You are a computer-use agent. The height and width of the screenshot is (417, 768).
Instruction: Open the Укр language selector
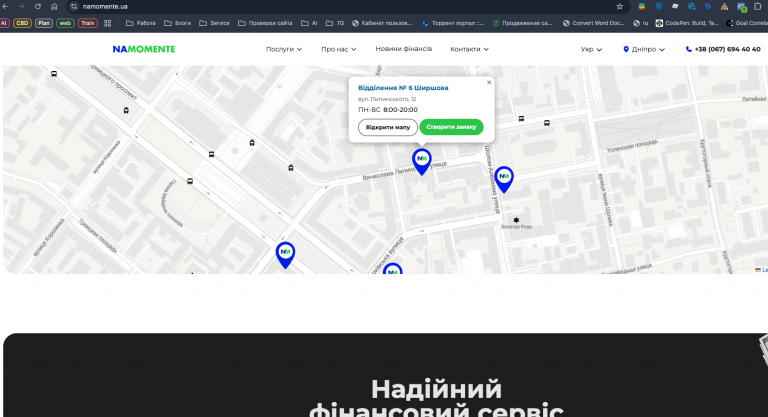tap(591, 49)
